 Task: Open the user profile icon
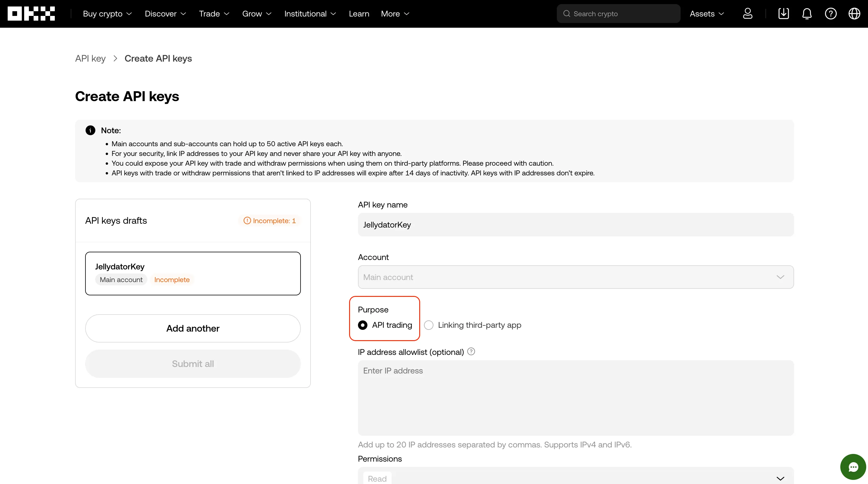(x=748, y=14)
